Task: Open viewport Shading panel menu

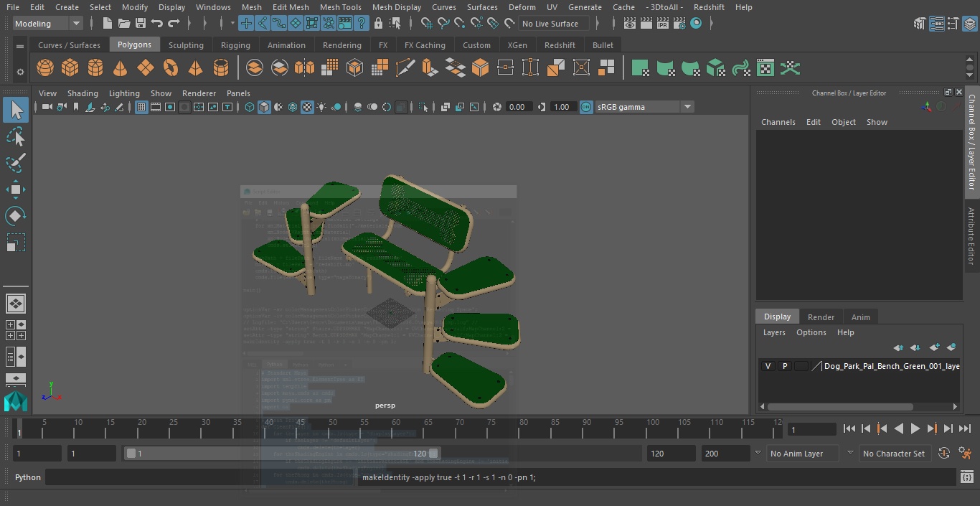Action: click(x=83, y=93)
